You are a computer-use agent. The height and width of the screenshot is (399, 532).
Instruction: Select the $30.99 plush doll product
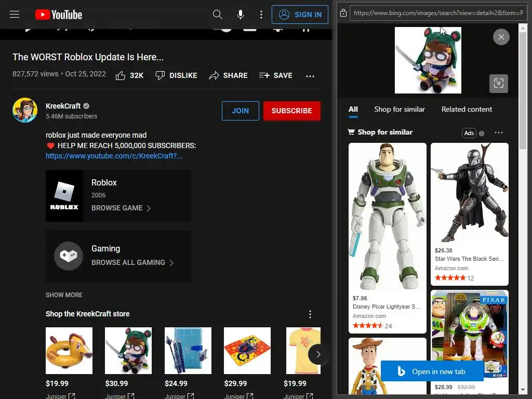[128, 351]
